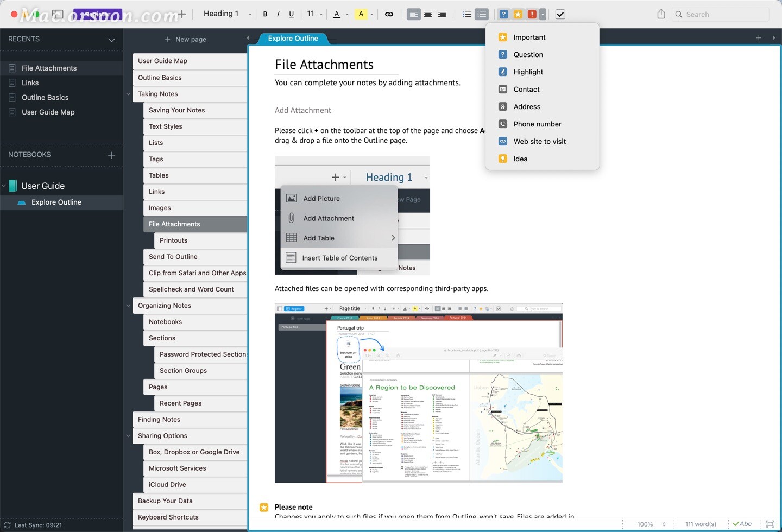
Task: Click the red exclamation tag icon
Action: click(532, 14)
